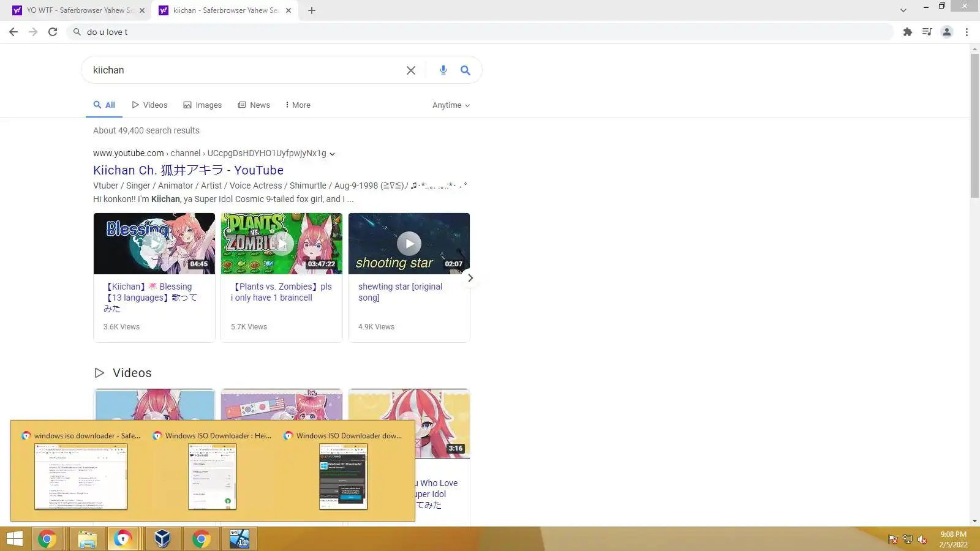Expand the Anytime filter dropdown

451,105
